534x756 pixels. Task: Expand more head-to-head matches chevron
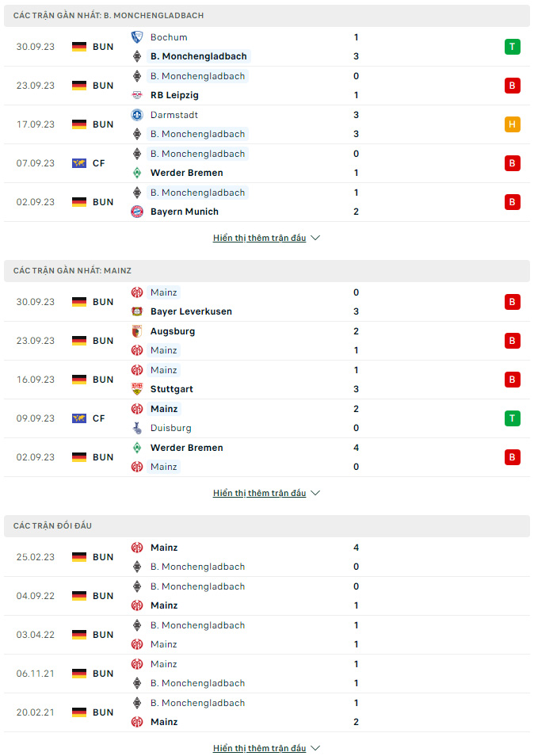(x=315, y=748)
